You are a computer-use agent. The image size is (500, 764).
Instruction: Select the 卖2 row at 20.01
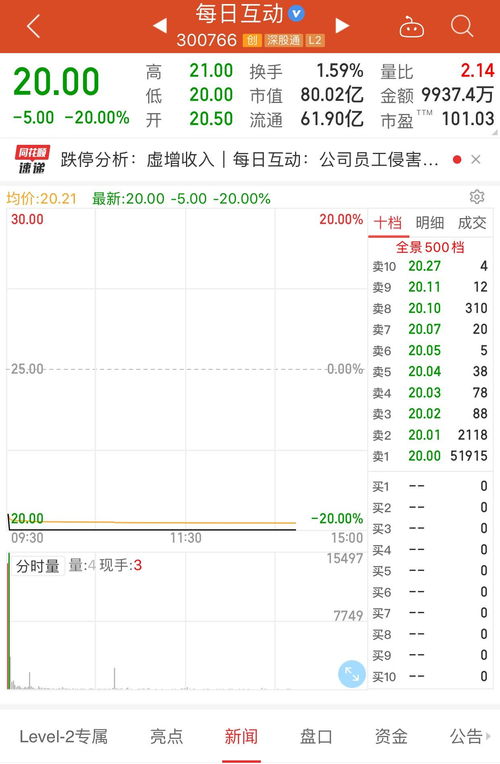(x=429, y=435)
